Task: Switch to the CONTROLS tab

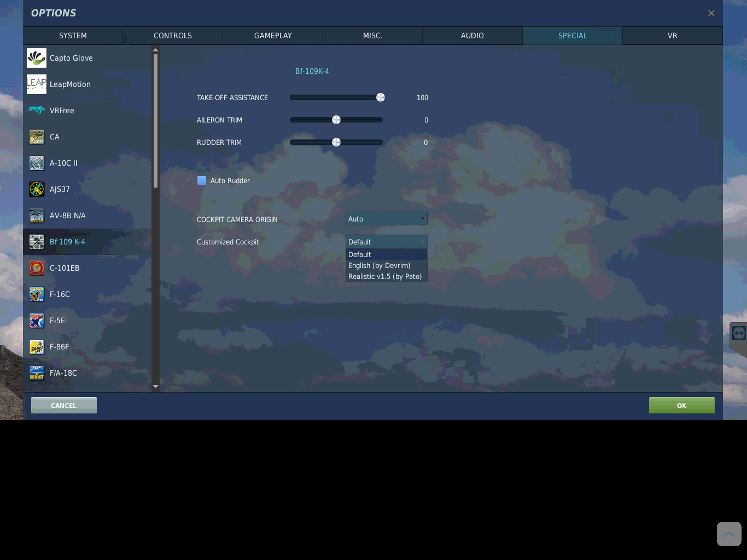Action: click(x=173, y=36)
